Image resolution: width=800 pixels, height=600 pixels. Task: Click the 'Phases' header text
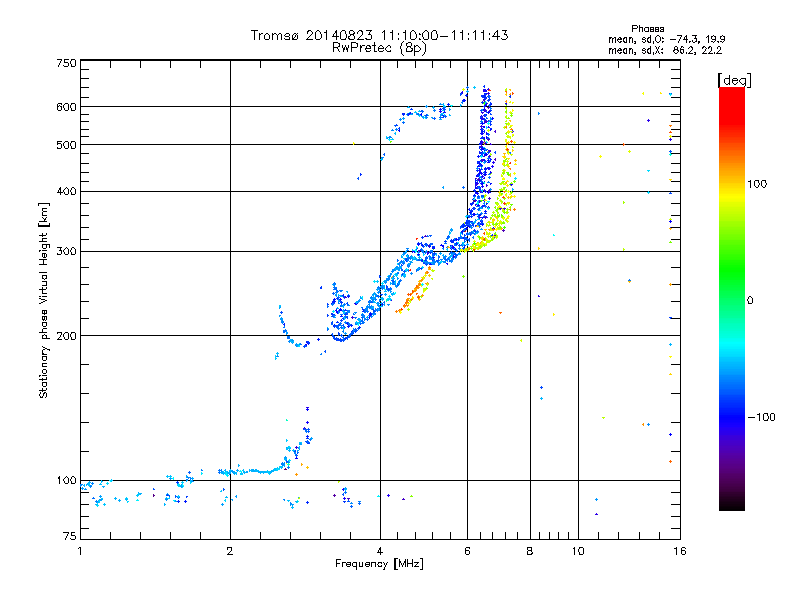[x=647, y=29]
